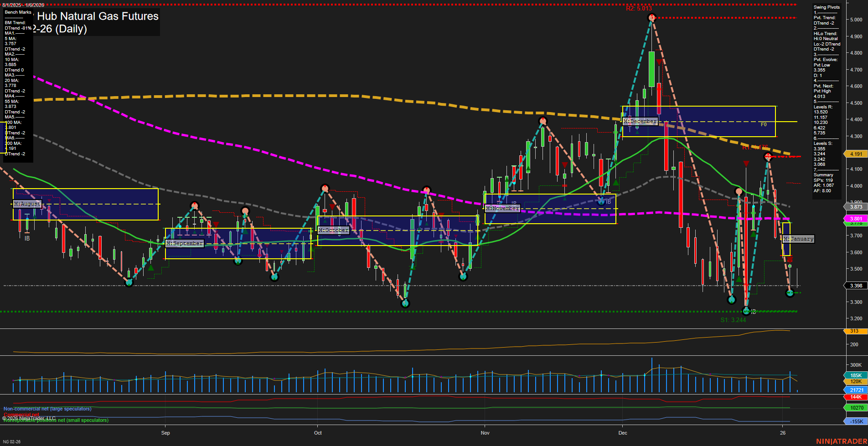This screenshot has height=446, width=868.
Task: Toggle the Non-commercial net (large speculators) legend
Action: [46, 409]
